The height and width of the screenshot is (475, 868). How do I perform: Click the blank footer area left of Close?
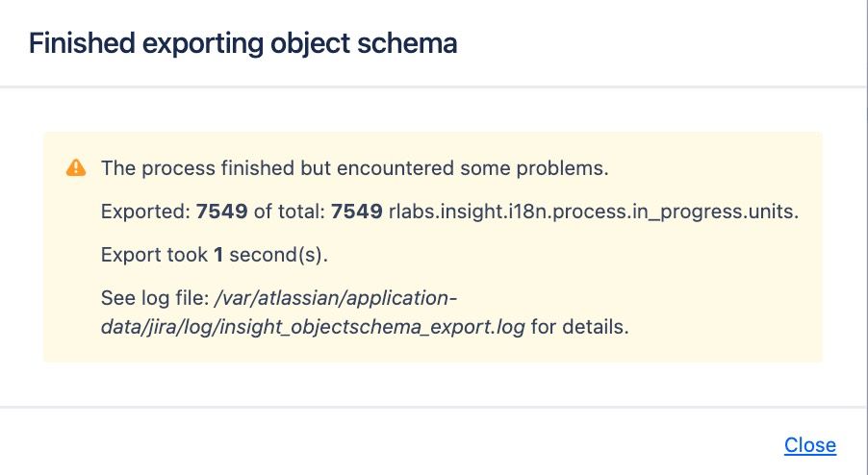click(388, 442)
